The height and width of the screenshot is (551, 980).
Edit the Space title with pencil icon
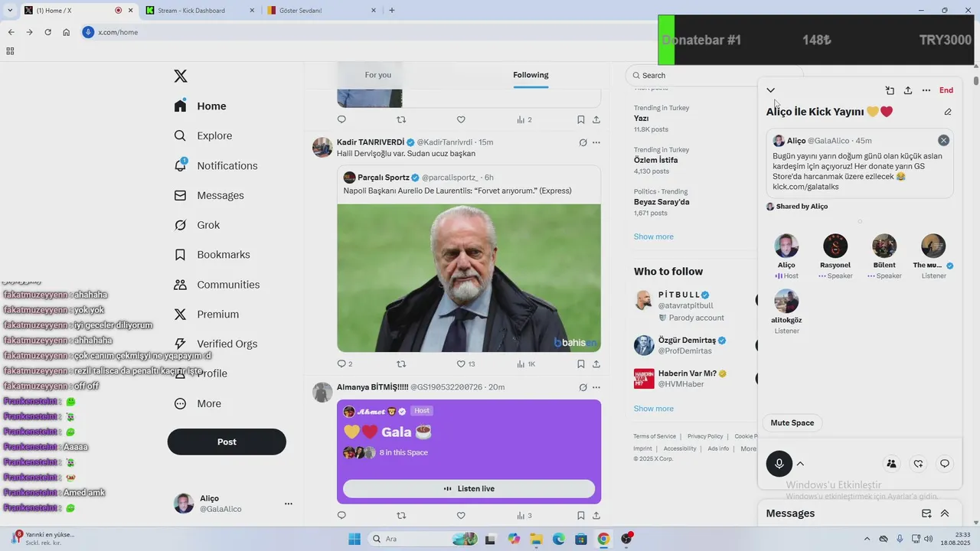point(948,112)
